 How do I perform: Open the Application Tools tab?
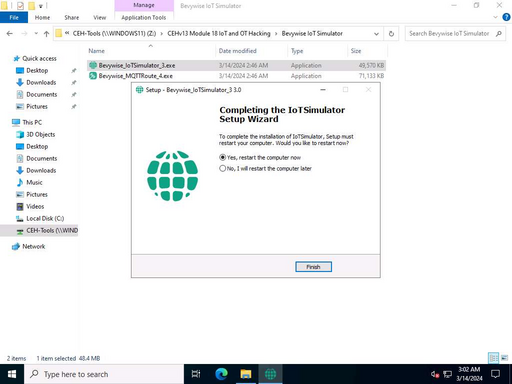point(144,17)
